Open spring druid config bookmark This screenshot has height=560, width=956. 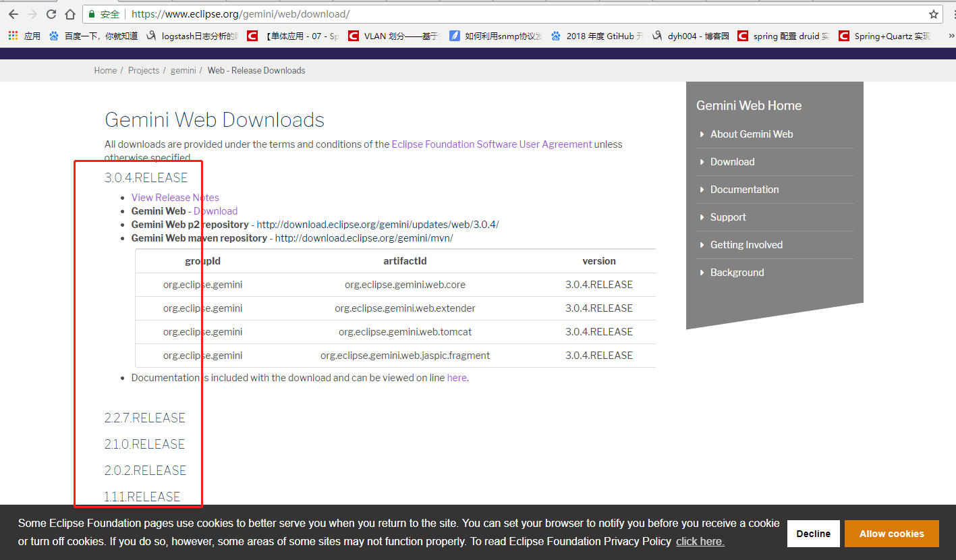click(784, 36)
